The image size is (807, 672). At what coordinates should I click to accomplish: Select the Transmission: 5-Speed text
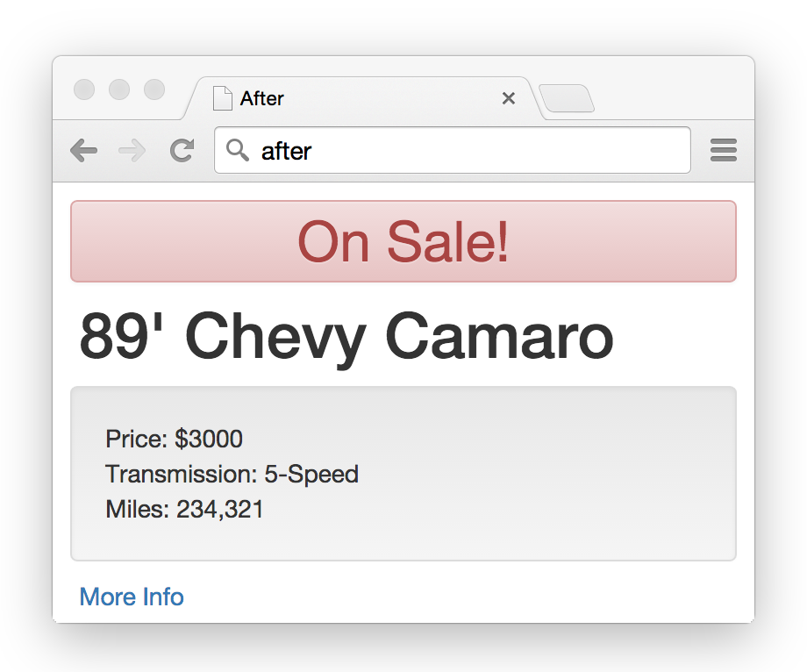232,475
